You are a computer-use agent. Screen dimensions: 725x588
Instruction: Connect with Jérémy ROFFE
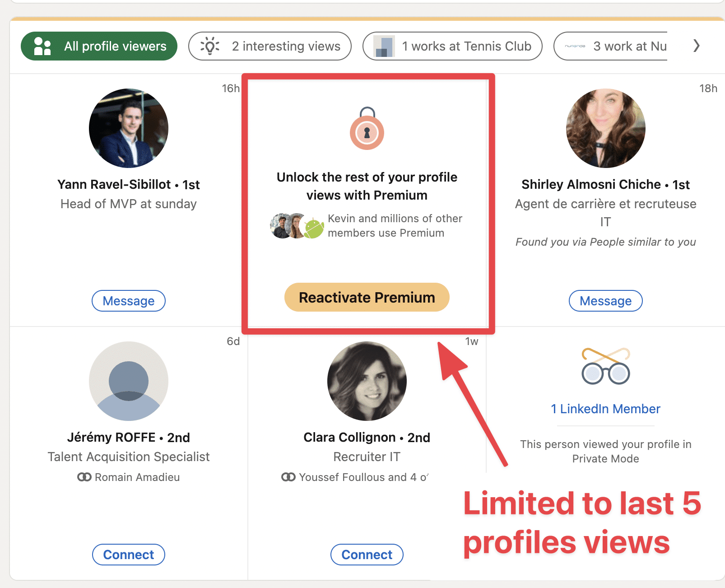129,555
